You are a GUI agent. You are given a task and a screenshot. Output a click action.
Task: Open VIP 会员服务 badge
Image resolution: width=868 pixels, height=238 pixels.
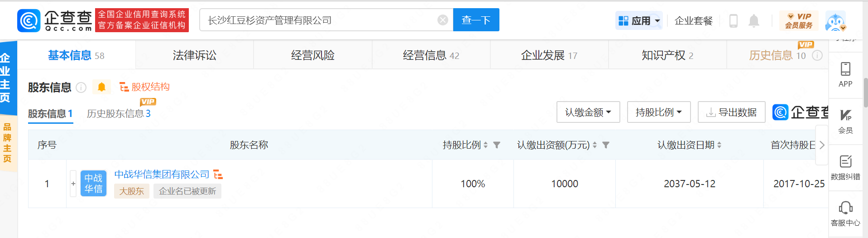[799, 21]
